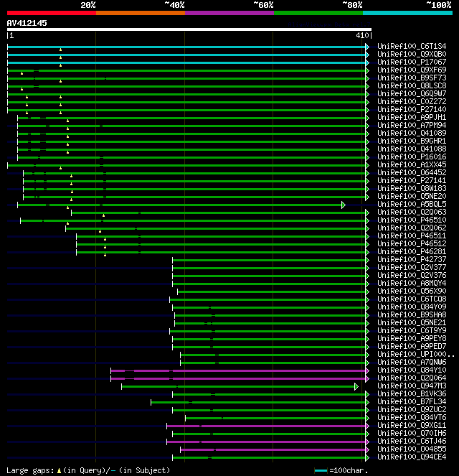
Task: Select the UniRef100_B9GHR1 label
Action: [412, 141]
